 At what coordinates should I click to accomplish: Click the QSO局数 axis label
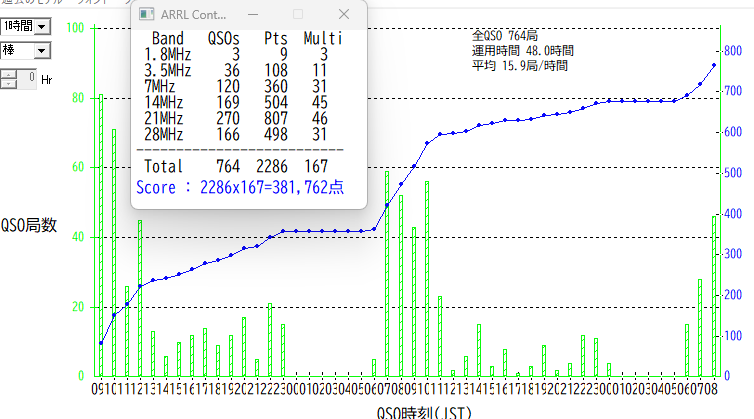coord(29,225)
